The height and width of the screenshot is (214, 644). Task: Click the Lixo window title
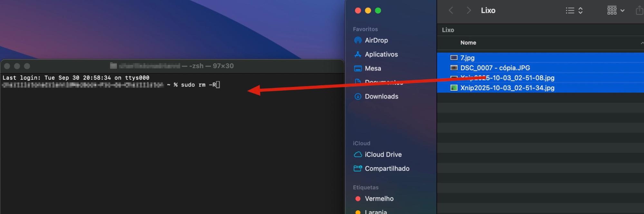tap(488, 11)
